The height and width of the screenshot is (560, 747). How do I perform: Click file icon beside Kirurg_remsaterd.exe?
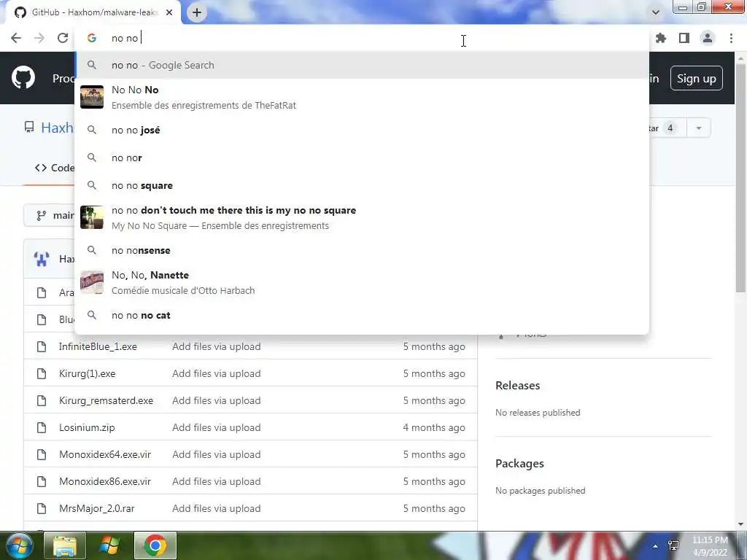pos(42,401)
